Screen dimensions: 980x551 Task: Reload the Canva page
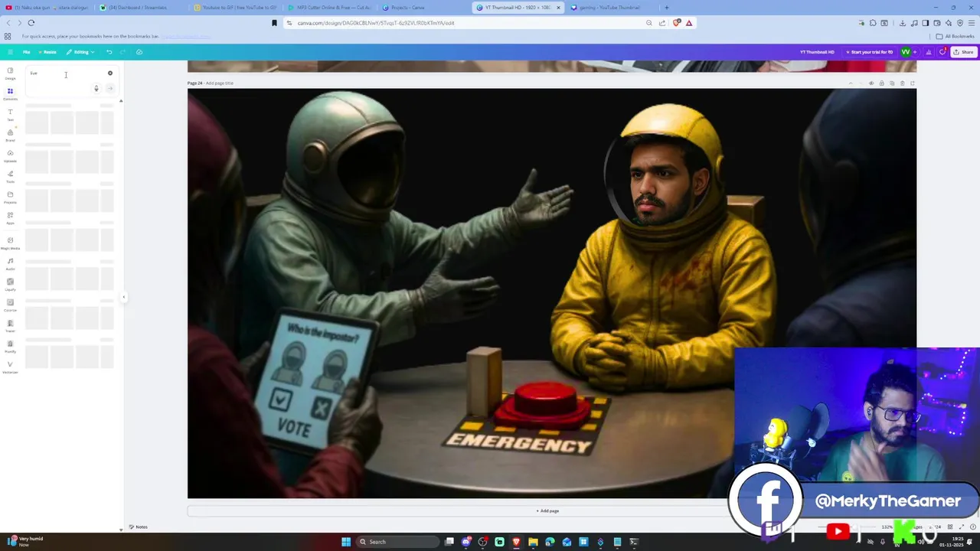(31, 23)
